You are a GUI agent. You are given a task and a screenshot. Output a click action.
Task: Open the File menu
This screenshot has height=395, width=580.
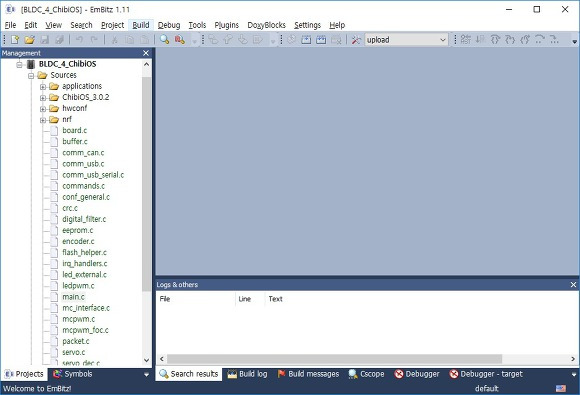[x=10, y=25]
